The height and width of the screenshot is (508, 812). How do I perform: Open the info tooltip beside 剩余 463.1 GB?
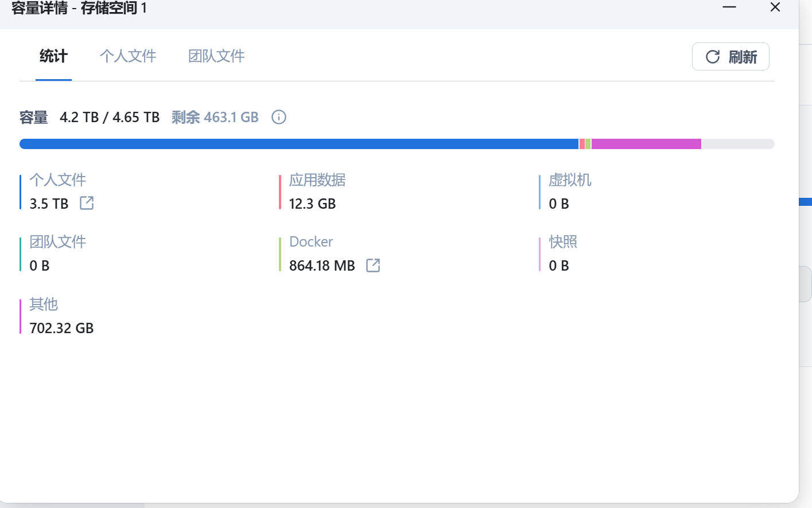278,117
